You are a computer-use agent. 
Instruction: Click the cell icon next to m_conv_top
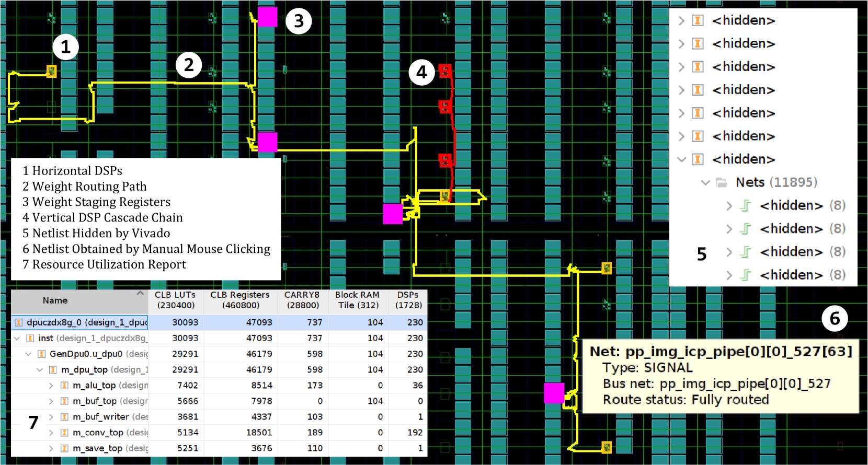point(64,433)
